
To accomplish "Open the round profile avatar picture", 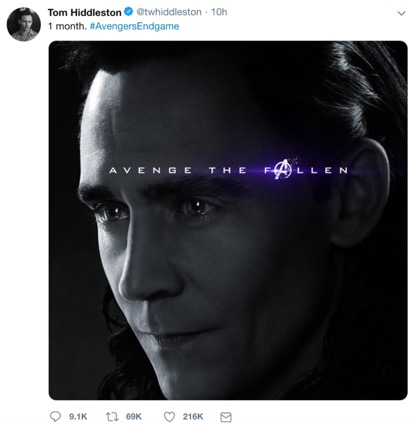I will pyautogui.click(x=24, y=24).
